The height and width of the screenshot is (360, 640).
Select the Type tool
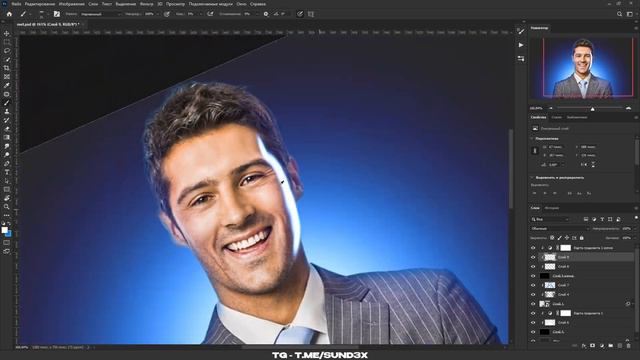click(7, 172)
